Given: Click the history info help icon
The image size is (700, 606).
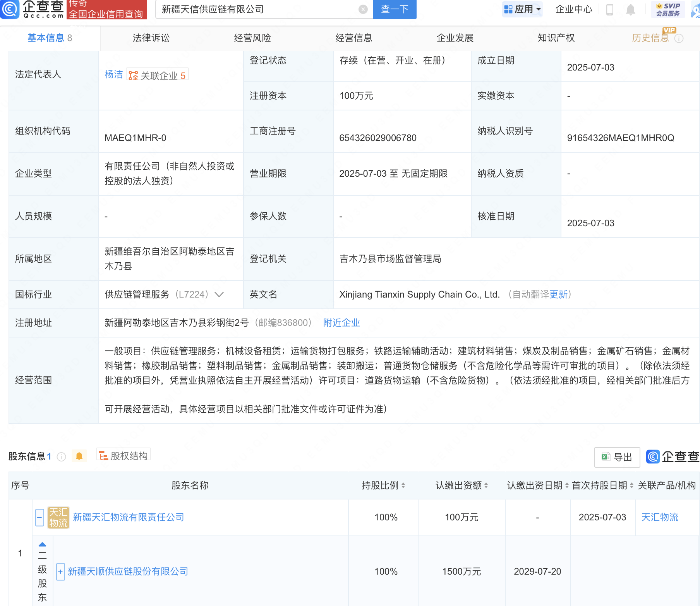Looking at the screenshot, I should 679,38.
